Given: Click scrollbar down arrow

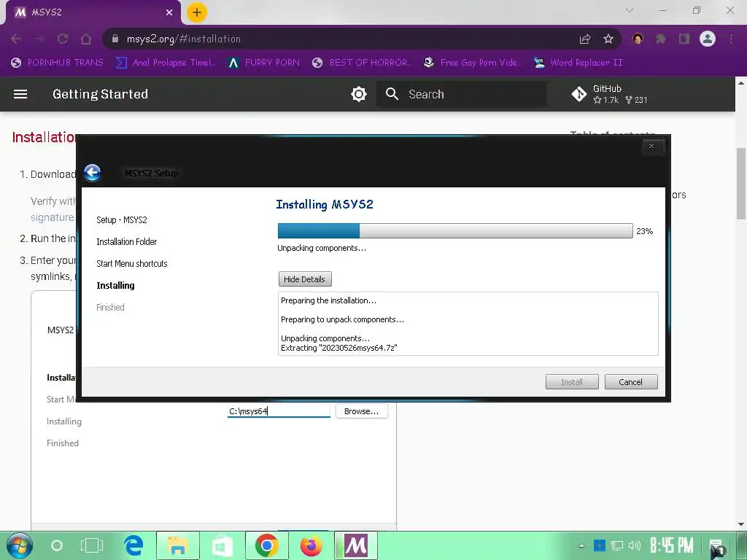Looking at the screenshot, I should pyautogui.click(x=741, y=524).
